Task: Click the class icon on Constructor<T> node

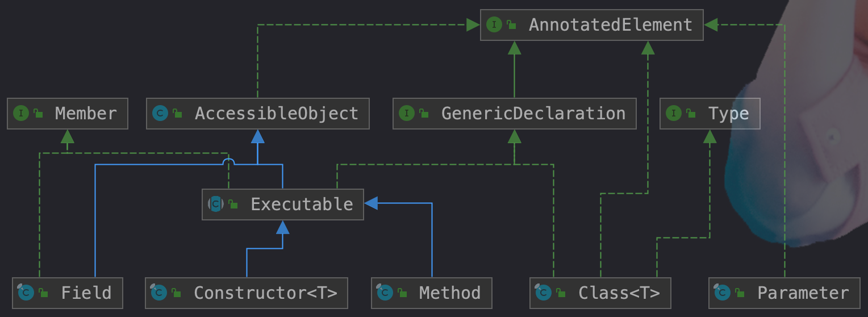Action: (x=158, y=293)
